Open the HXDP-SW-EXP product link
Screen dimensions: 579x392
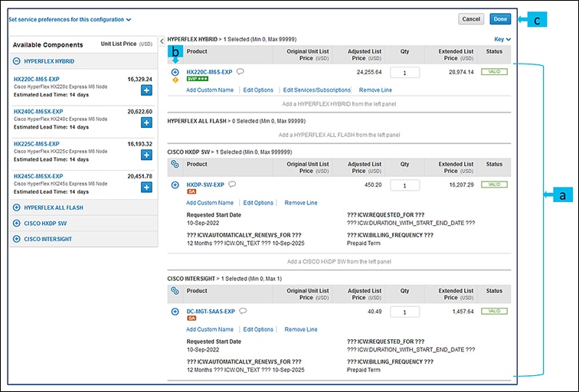coord(205,185)
